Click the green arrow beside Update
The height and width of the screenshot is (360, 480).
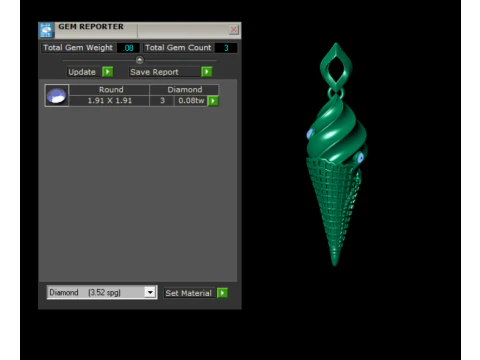108,72
